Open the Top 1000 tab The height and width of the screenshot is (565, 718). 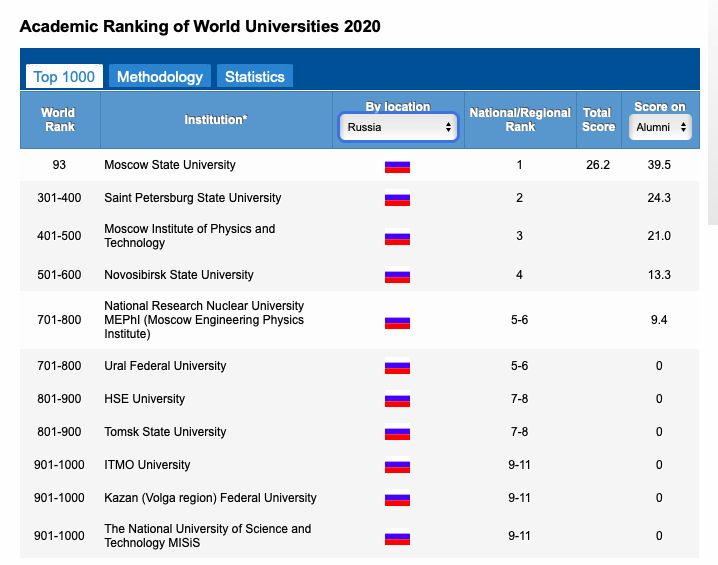(x=64, y=76)
